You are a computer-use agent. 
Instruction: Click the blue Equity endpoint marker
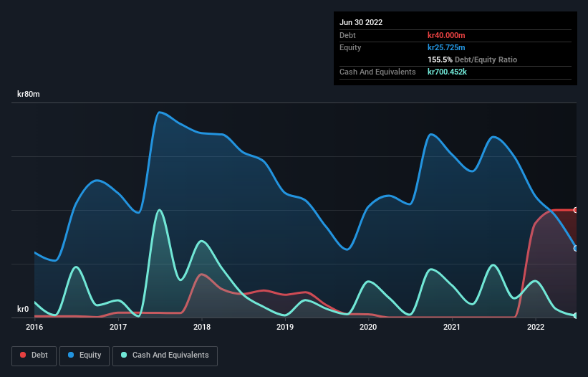[x=576, y=248]
